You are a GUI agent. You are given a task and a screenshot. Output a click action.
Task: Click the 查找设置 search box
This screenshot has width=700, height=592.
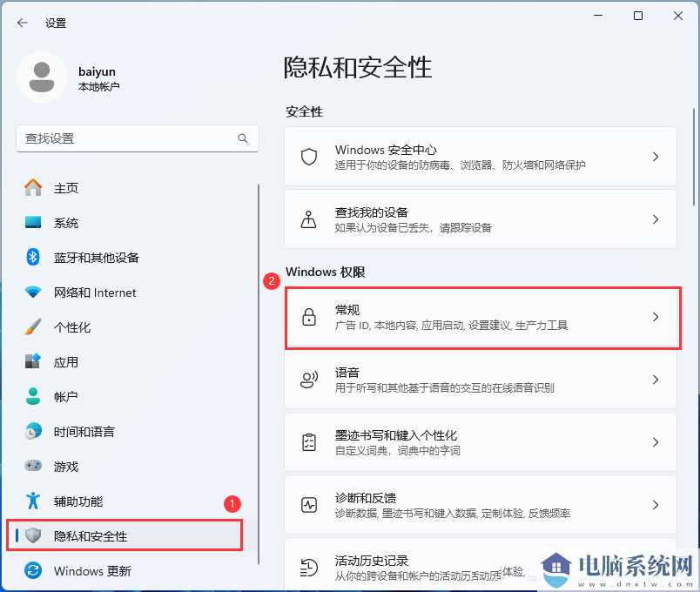point(131,138)
